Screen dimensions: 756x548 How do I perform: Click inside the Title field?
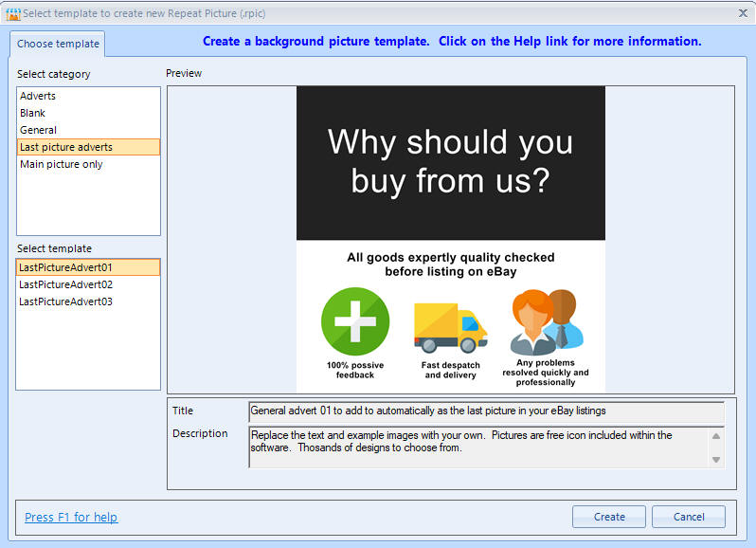pyautogui.click(x=486, y=411)
